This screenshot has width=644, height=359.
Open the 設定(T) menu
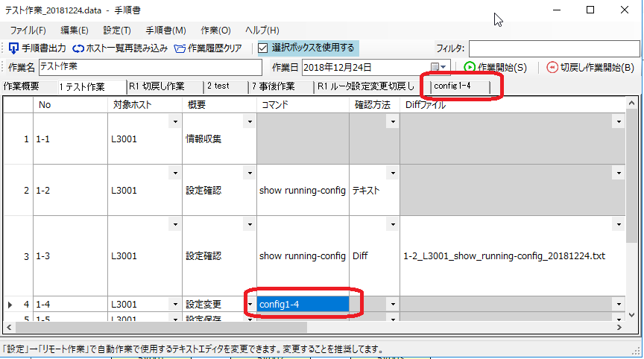(x=117, y=31)
